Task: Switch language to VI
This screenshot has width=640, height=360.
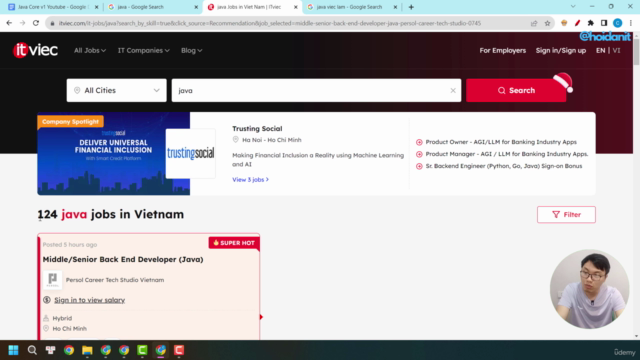Action: coord(616,50)
